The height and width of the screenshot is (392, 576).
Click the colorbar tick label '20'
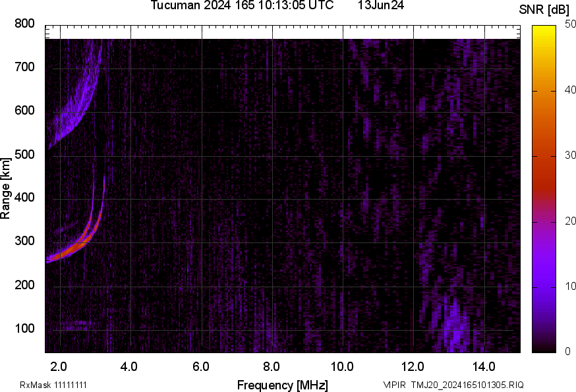pos(571,221)
